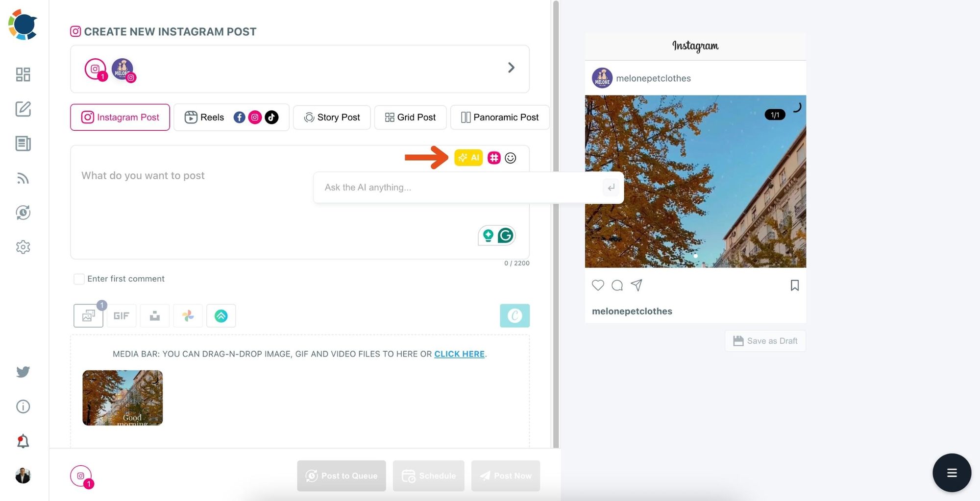Expand the connected accounts panel with the chevron

coord(511,68)
